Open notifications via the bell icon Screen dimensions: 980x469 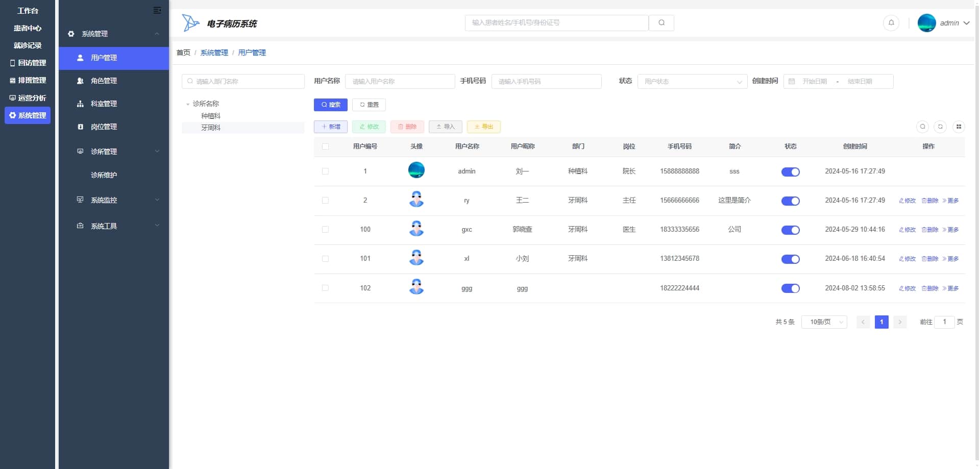pos(891,23)
